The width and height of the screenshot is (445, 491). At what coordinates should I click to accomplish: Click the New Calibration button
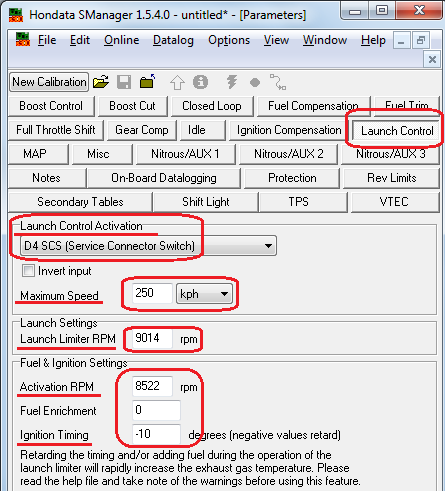pos(49,82)
